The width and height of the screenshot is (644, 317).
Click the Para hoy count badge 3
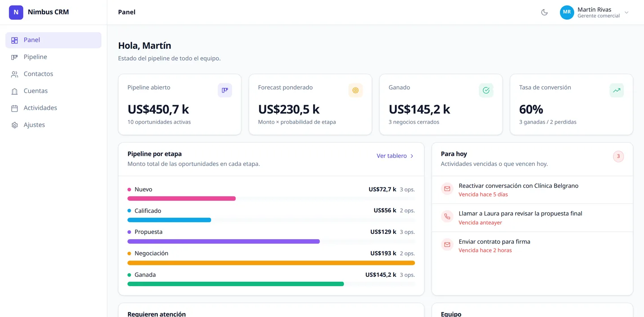[619, 156]
